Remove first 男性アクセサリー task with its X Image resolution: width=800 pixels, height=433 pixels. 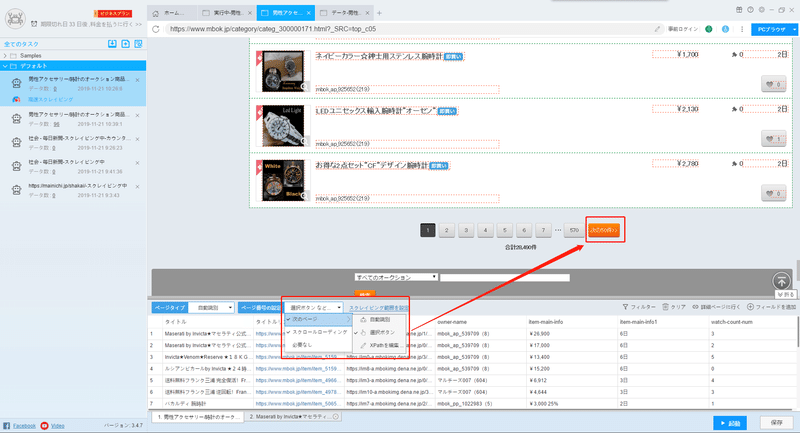tap(137, 80)
